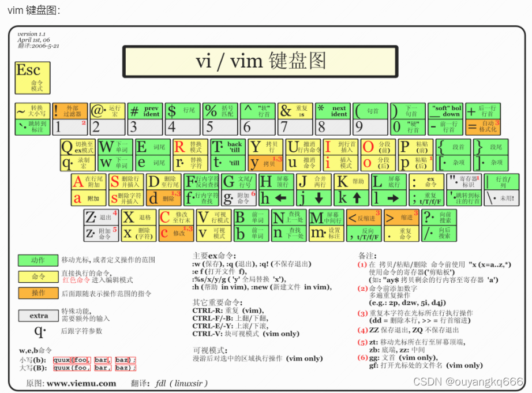This screenshot has height=393, width=532.
Task: Click the ^ 软行首 key
Action: (x=258, y=111)
